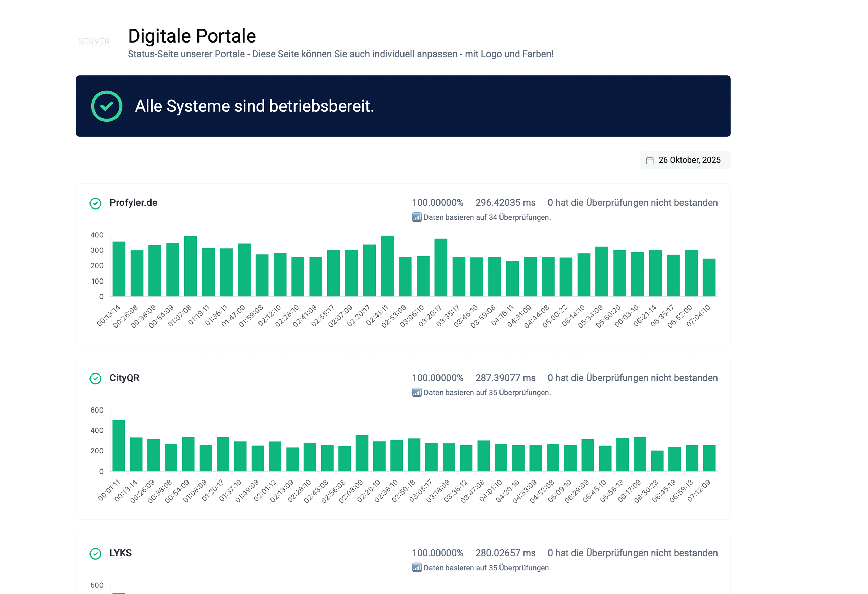Screen dimensions: 868x594
Task: Click bar chart icon under CityQR stats
Action: pyautogui.click(x=417, y=392)
